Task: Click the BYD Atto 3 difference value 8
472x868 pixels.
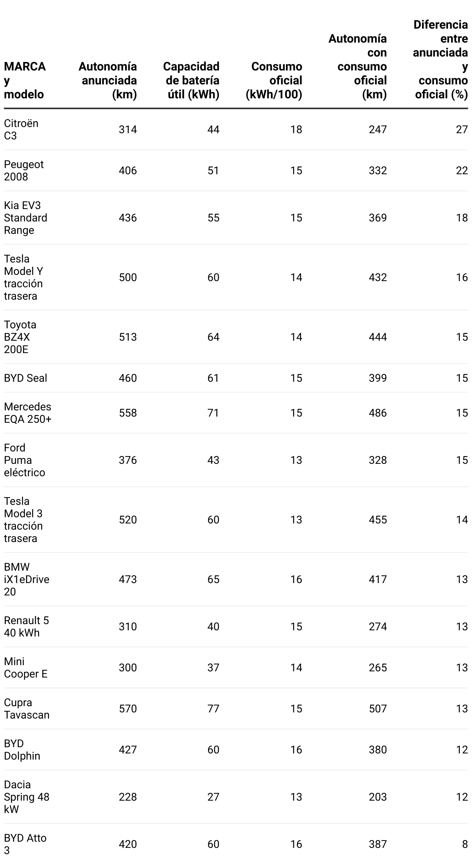Action: tap(465, 844)
